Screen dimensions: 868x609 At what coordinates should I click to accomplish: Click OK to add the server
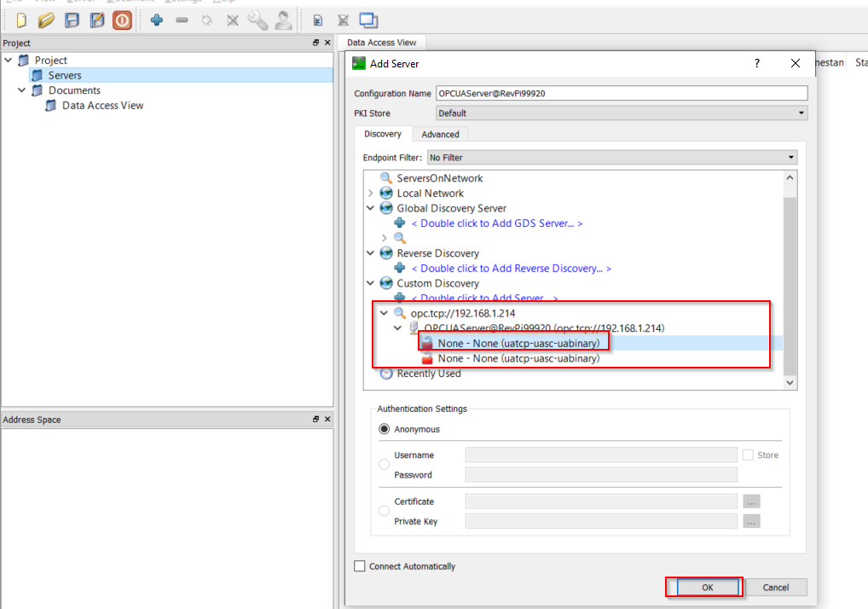(707, 587)
